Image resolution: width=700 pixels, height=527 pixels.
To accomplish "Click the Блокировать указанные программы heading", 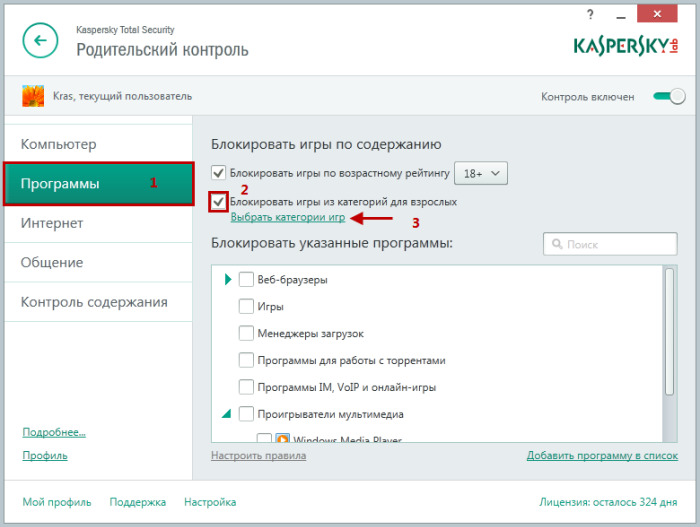I will pos(332,243).
